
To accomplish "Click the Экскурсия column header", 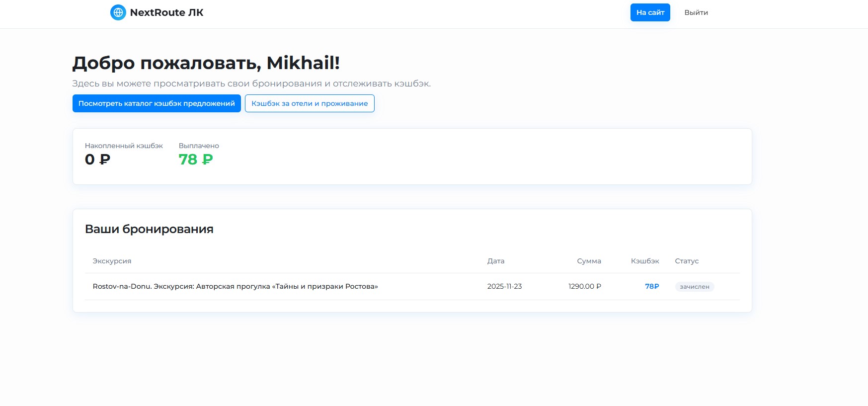I will (112, 261).
